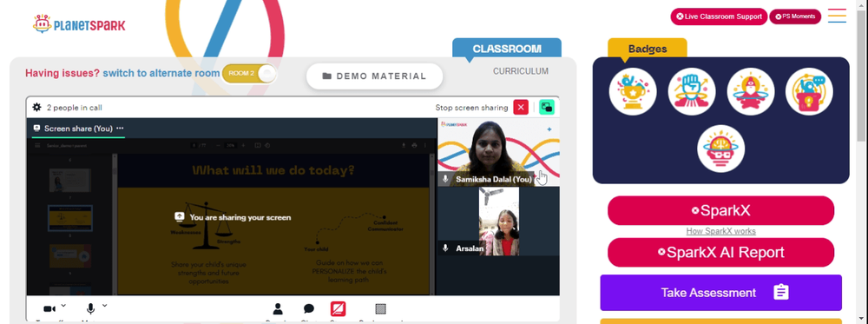Viewport: 868px width, 324px height.
Task: Toggle the ROOM 2 alternate room switch
Action: pyautogui.click(x=249, y=74)
